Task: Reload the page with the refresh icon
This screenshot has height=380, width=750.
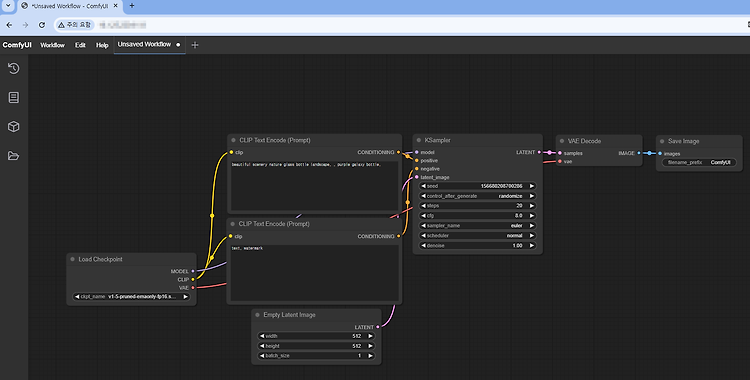Action: point(42,25)
